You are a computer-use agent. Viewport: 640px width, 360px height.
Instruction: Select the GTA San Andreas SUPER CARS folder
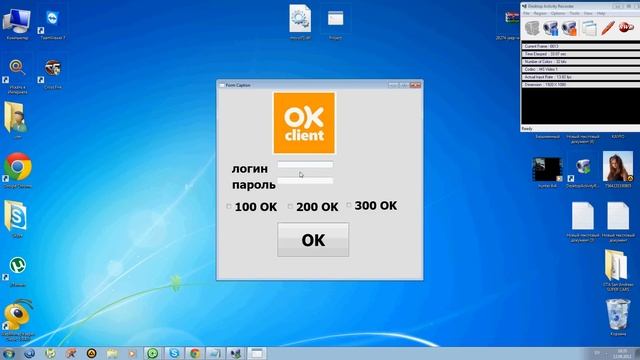coord(618,270)
